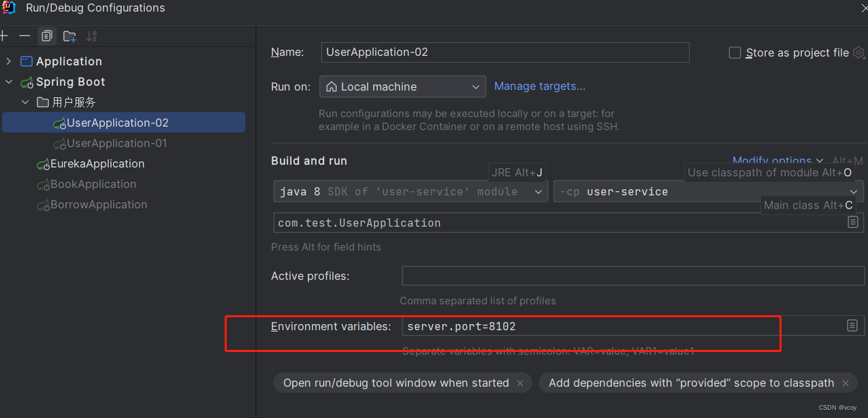Select UserApplication-02 configuration
This screenshot has height=418, width=868.
point(123,123)
